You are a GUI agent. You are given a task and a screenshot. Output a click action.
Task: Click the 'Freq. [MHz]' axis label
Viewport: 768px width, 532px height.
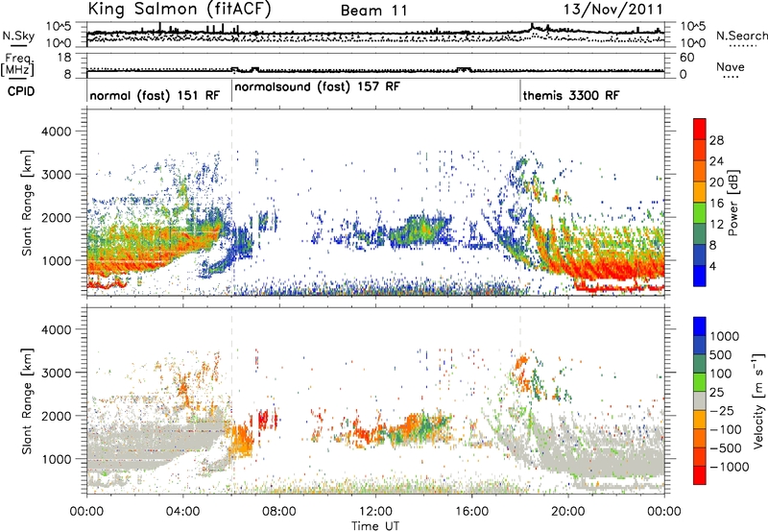point(17,65)
